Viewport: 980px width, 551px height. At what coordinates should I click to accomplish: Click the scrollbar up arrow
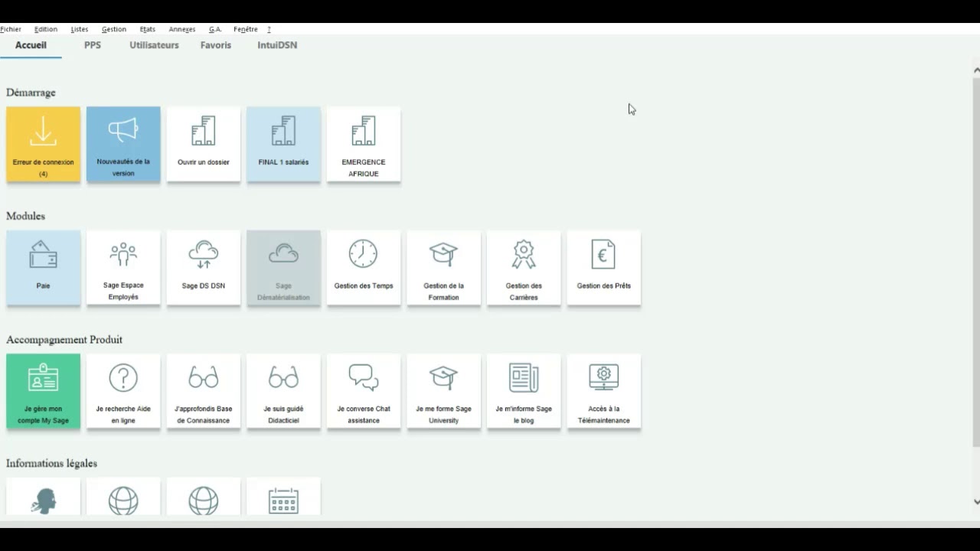pyautogui.click(x=976, y=70)
